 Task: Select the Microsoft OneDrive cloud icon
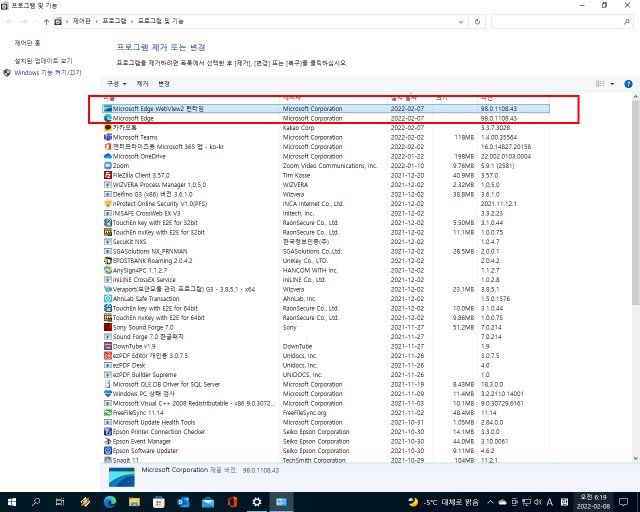pyautogui.click(x=108, y=156)
